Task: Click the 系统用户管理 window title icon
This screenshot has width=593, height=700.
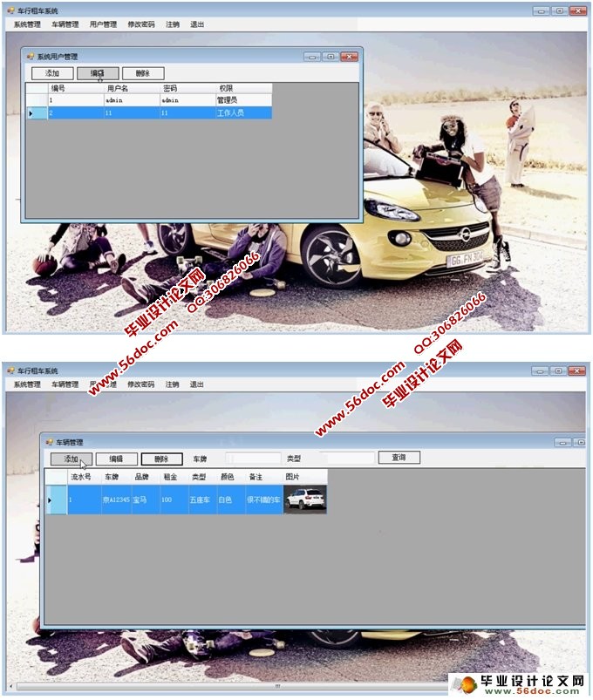Action: click(x=31, y=57)
